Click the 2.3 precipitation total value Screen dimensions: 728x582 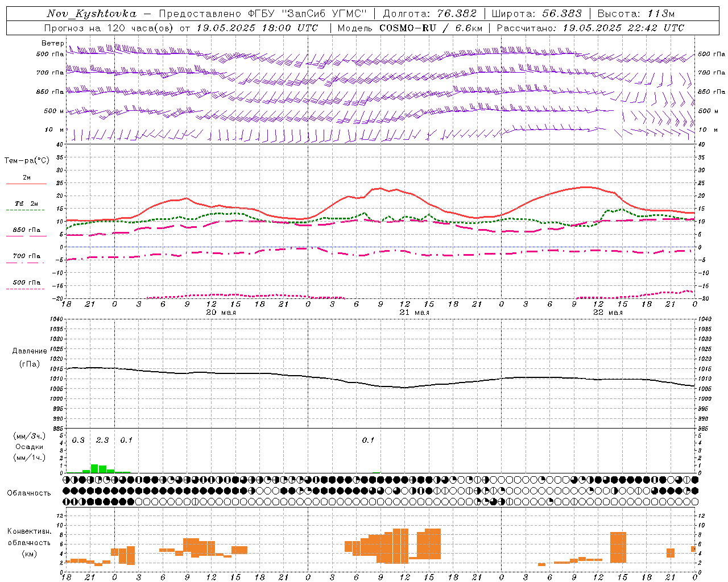[x=102, y=440]
